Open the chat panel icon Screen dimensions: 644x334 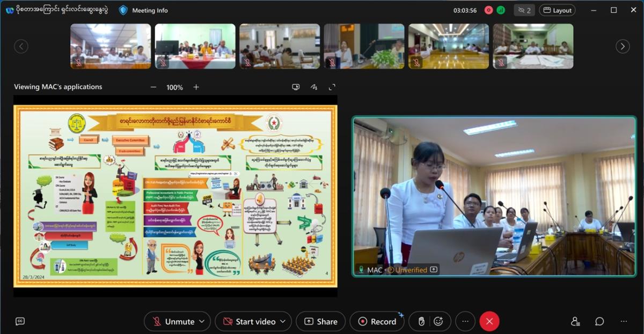(x=599, y=321)
